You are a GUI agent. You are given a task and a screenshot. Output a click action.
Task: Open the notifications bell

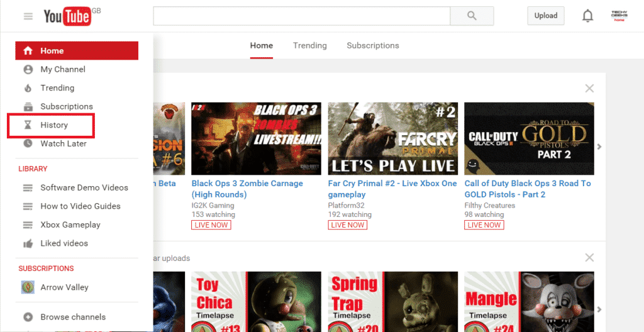588,16
